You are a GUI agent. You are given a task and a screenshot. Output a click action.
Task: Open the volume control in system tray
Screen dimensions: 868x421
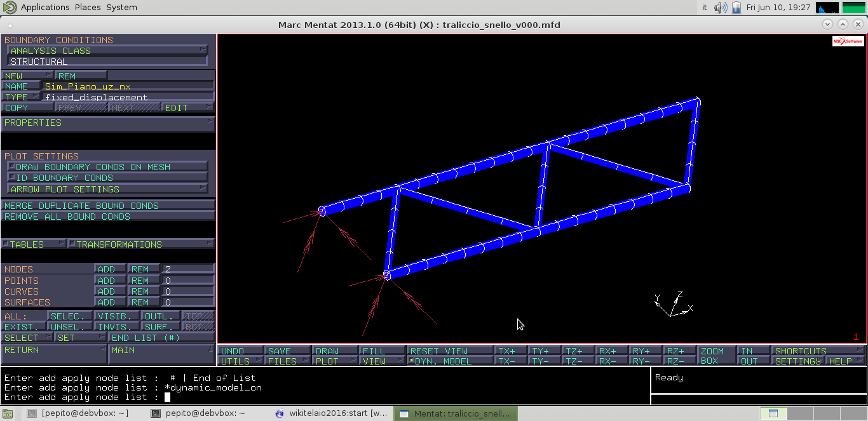[x=721, y=8]
